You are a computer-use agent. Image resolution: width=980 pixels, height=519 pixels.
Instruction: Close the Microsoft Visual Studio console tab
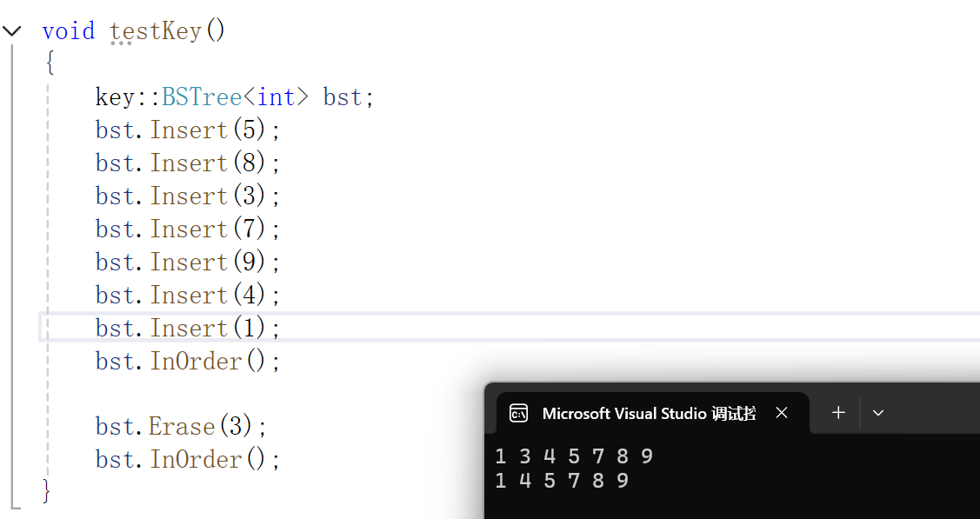(x=781, y=413)
